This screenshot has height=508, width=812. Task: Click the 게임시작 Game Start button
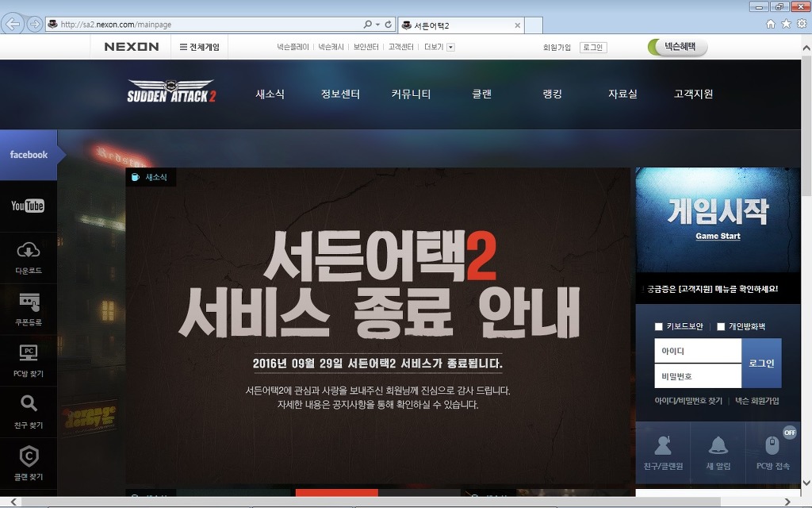click(x=718, y=220)
